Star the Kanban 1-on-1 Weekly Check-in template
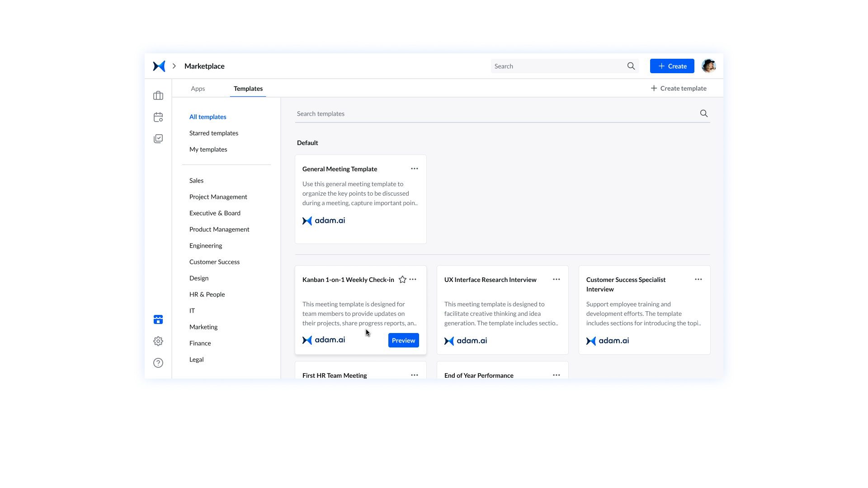This screenshot has width=868, height=488. (402, 280)
